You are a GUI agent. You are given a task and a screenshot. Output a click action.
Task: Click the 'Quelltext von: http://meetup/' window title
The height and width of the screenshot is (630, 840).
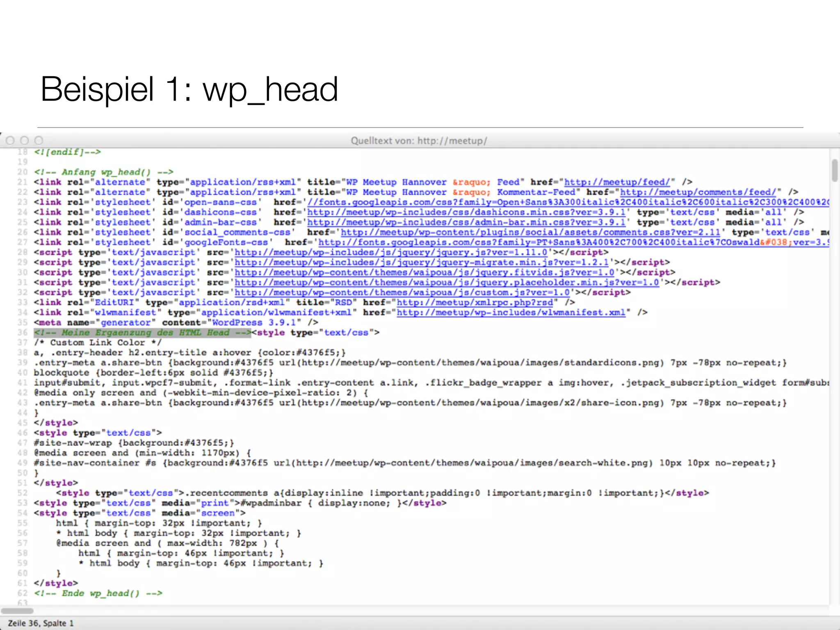click(419, 141)
